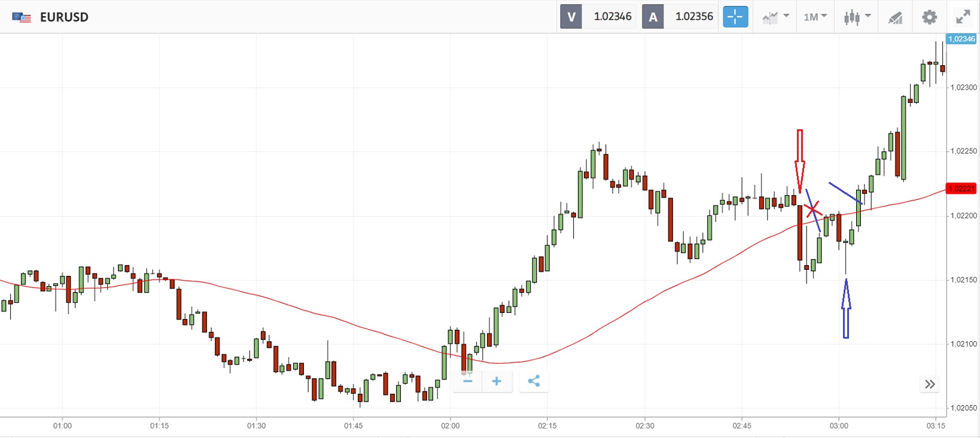Click the 01:45 time axis label
Viewport: 980px width, 438px height.
[x=353, y=426]
